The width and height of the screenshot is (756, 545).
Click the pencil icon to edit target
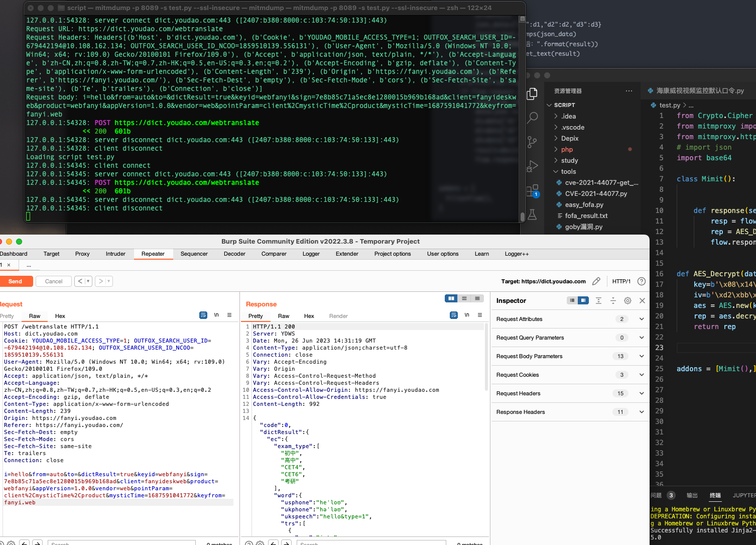(x=596, y=282)
